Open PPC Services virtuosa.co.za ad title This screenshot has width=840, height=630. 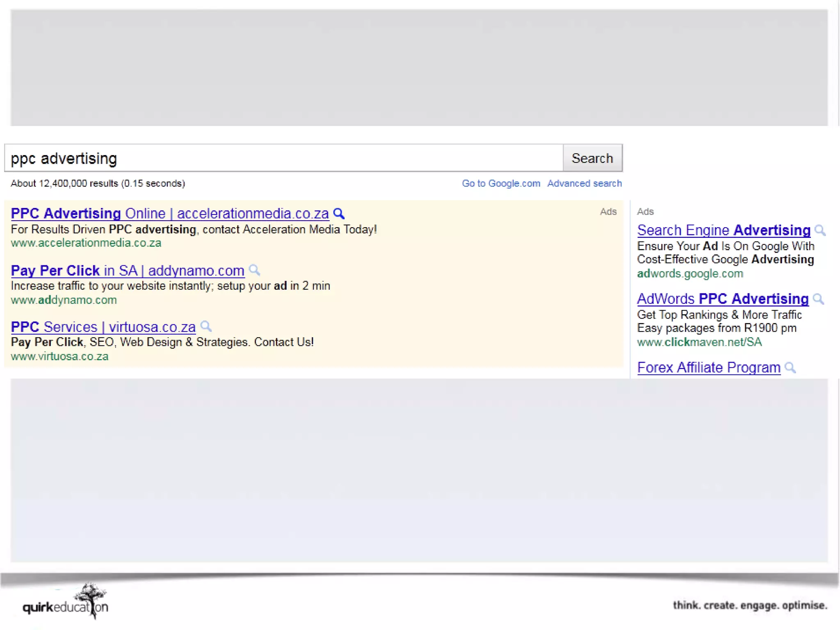[103, 327]
